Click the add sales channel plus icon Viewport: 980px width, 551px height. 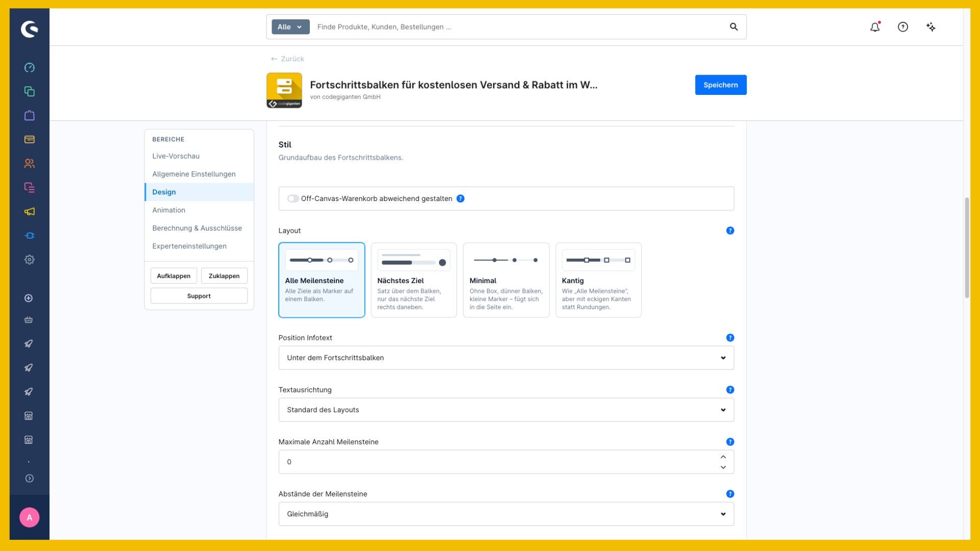[x=29, y=298]
